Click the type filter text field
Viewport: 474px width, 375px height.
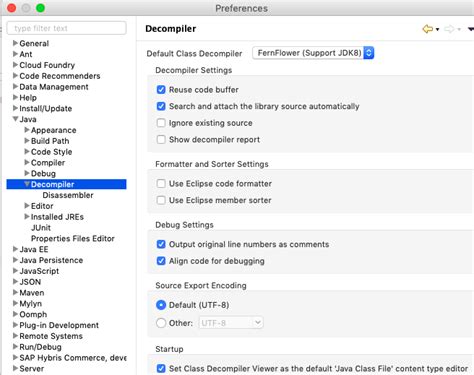[67, 28]
